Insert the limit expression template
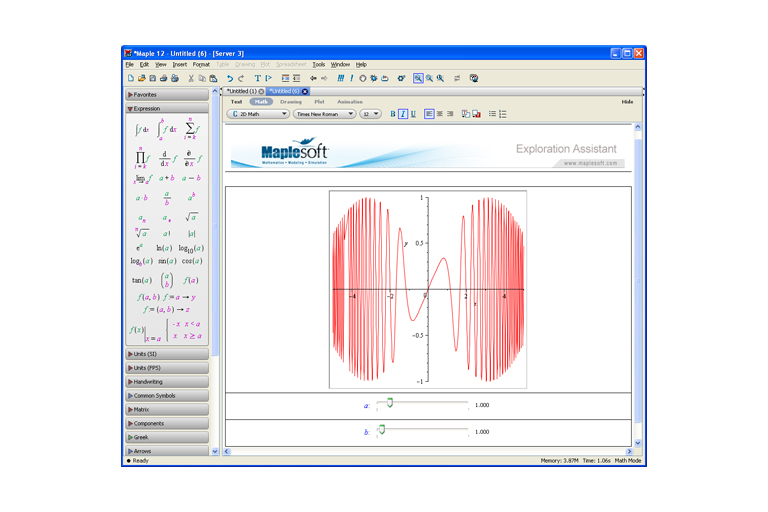 coord(142,179)
